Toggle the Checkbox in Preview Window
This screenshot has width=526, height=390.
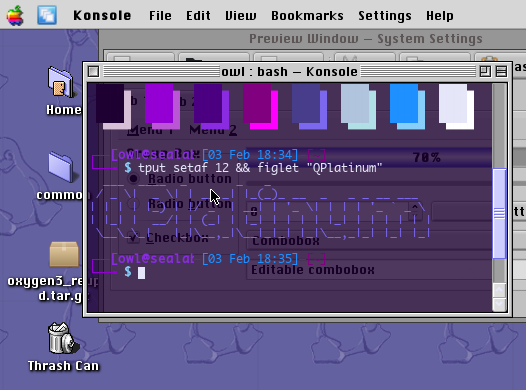coord(134,238)
